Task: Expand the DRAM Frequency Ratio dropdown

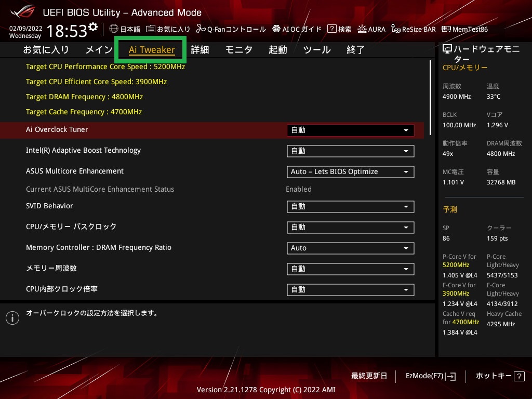Action: [351, 248]
